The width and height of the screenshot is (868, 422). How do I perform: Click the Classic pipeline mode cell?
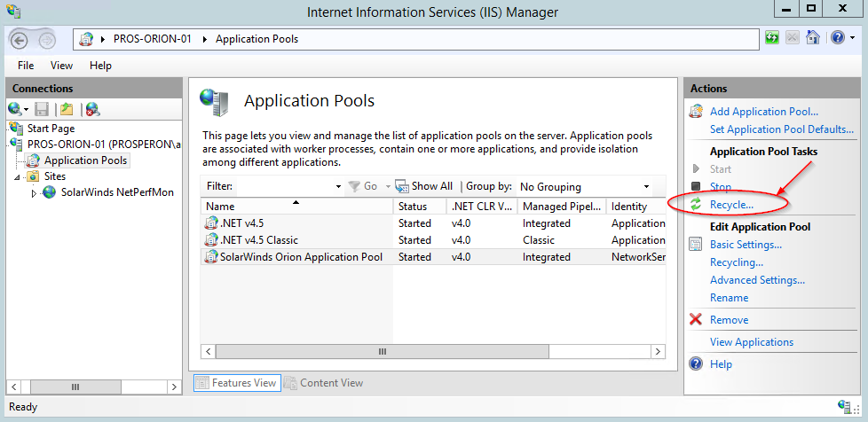point(539,240)
